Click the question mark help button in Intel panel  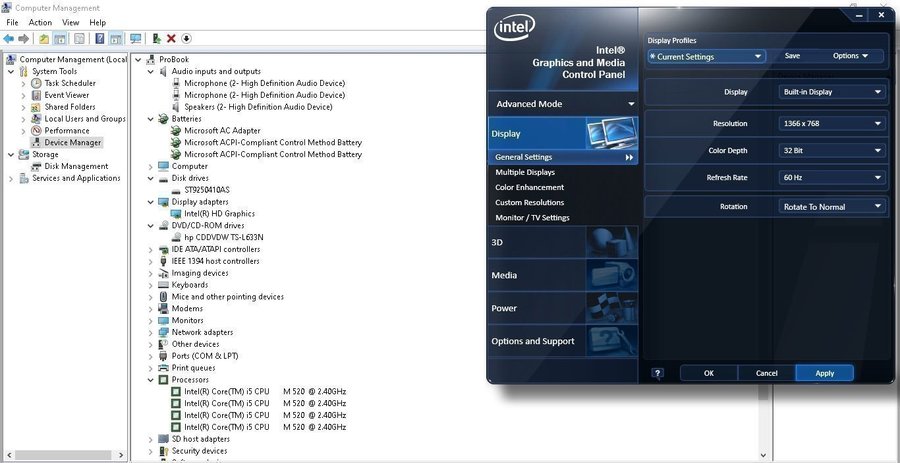658,373
